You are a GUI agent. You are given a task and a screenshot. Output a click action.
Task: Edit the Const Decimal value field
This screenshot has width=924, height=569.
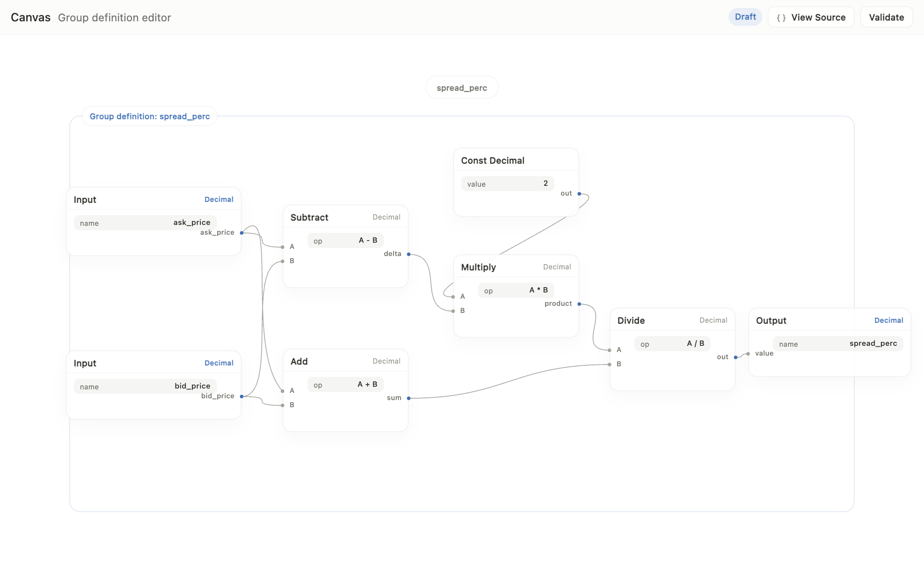[507, 184]
